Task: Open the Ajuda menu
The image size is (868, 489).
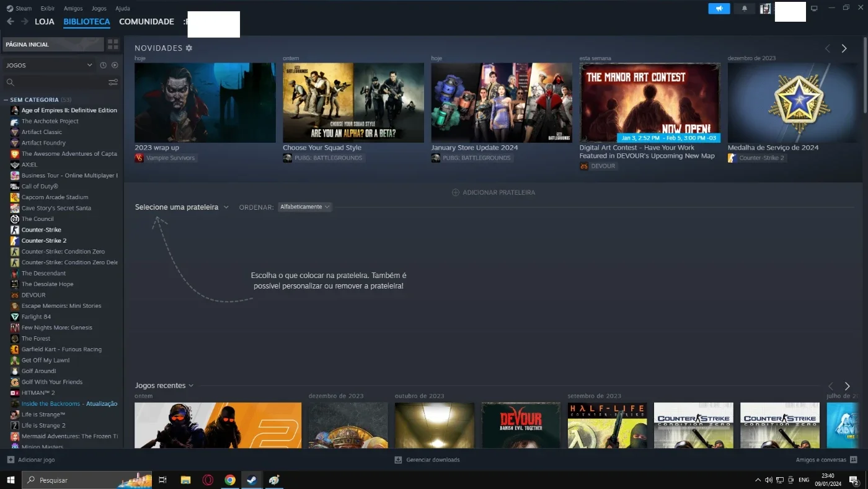Action: click(x=123, y=8)
